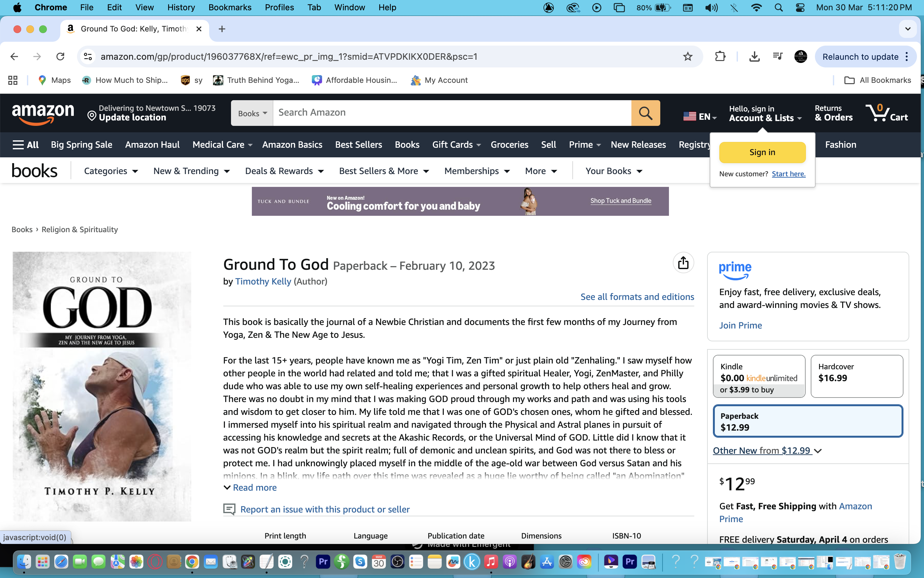The width and height of the screenshot is (924, 578).
Task: Open the Chrome extensions puzzle icon
Action: point(720,57)
